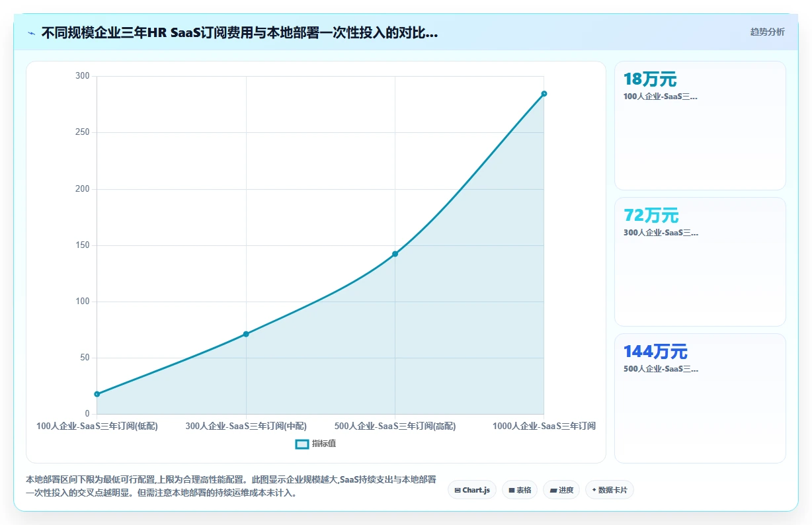The width and height of the screenshot is (812, 525).
Task: Click the data point for 1000人企业
Action: (x=544, y=94)
